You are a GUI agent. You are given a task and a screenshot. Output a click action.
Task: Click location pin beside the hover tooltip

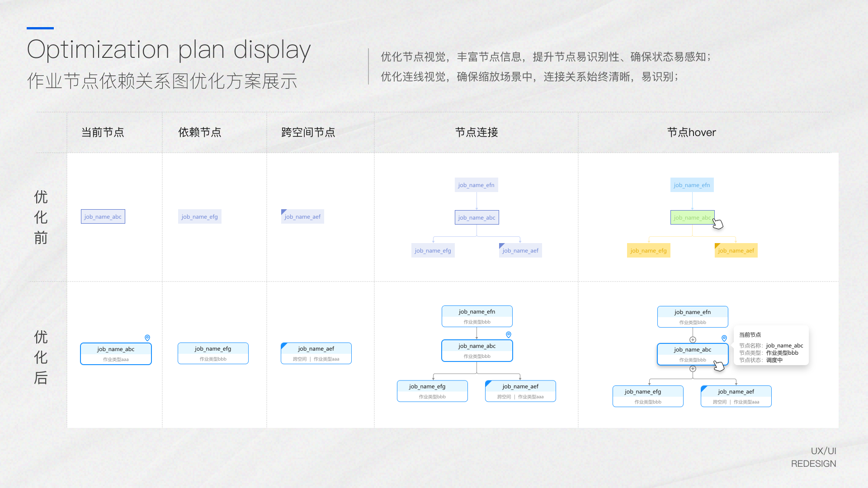click(724, 338)
